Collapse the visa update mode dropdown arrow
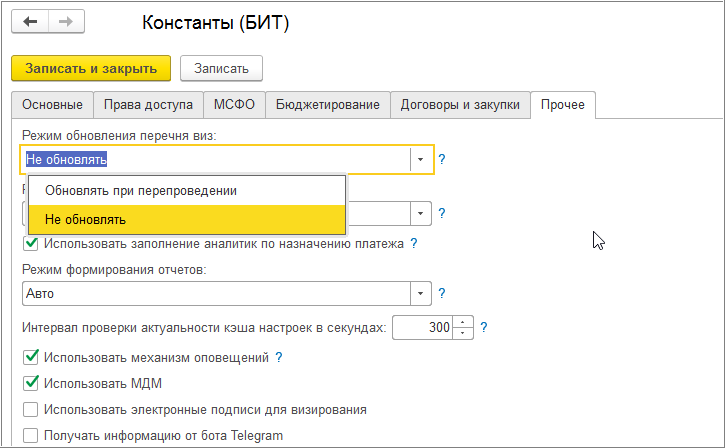 421,160
